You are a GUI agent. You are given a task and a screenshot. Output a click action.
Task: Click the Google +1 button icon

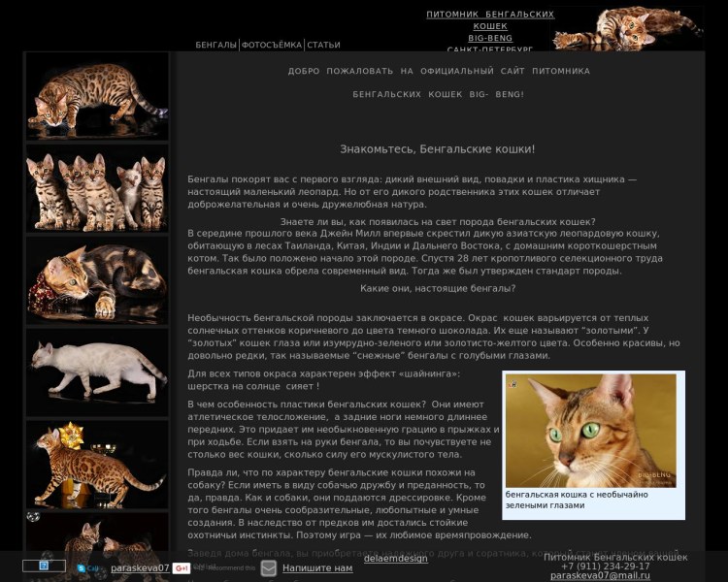coord(181,568)
